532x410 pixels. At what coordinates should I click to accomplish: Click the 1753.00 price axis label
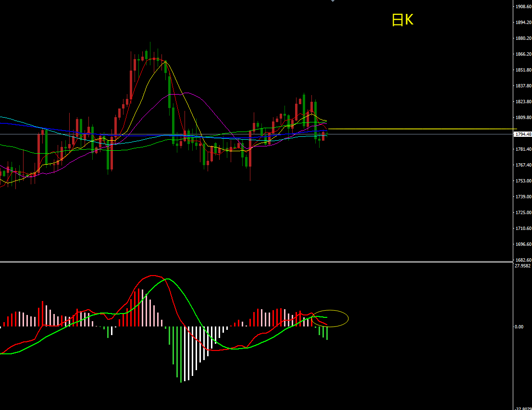coord(522,181)
